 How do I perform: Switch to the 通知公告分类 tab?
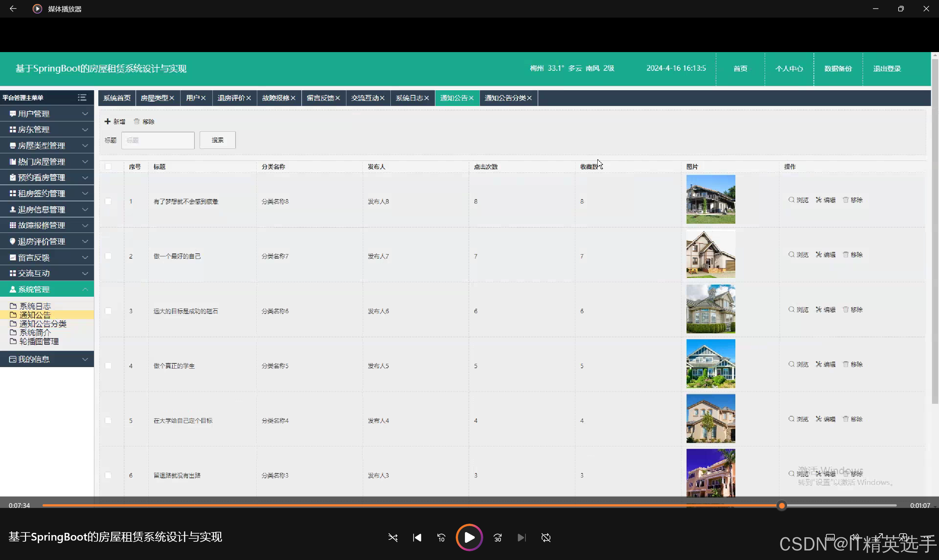505,98
